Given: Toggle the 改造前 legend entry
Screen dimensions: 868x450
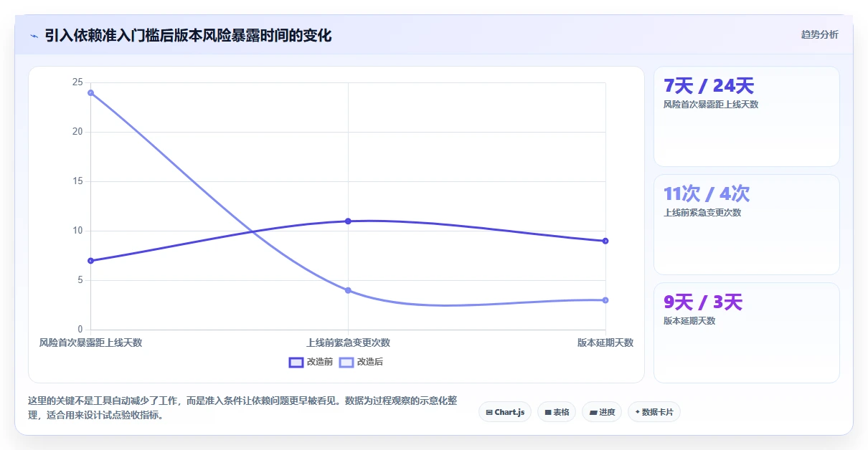Looking at the screenshot, I should [x=311, y=362].
